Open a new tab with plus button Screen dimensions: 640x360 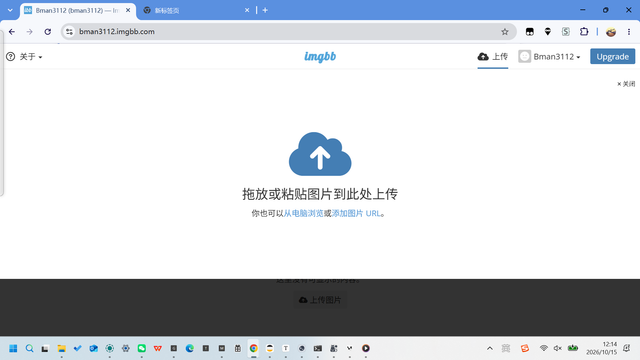265,10
